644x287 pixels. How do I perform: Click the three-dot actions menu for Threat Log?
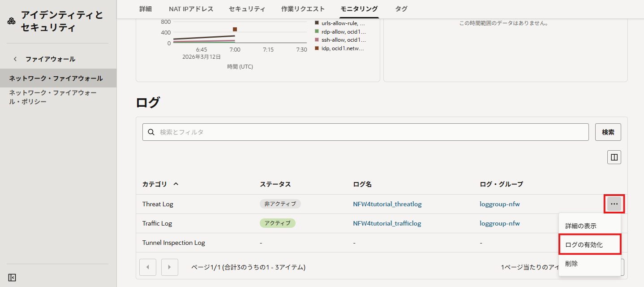[x=614, y=204]
